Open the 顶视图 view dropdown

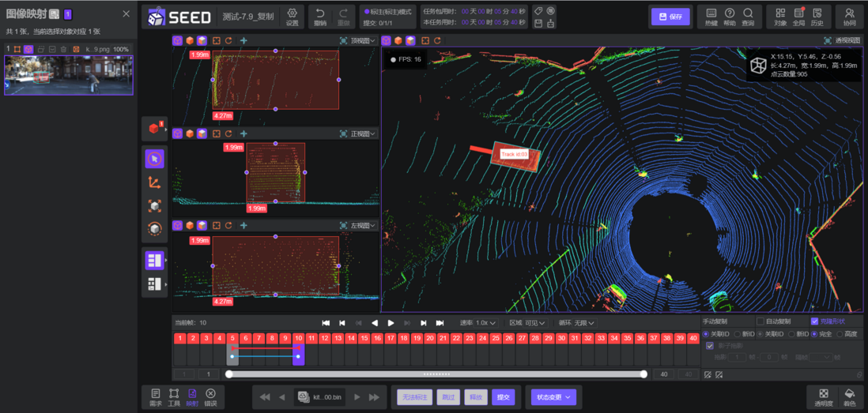coord(363,40)
